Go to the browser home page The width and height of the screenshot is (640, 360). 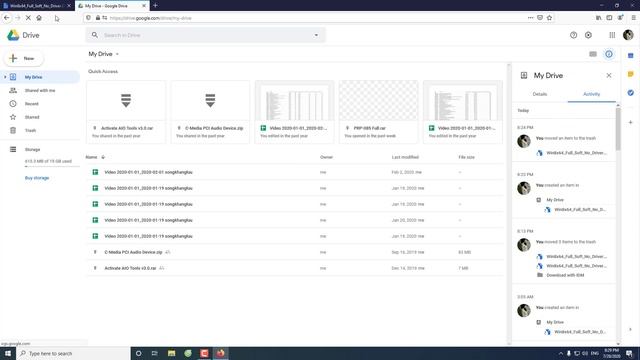pyautogui.click(x=39, y=18)
